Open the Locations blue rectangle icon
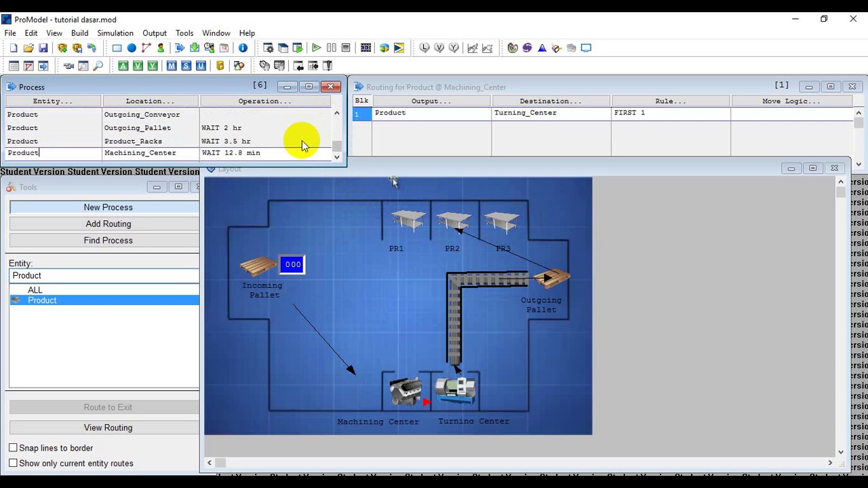Viewport: 868px width, 488px height. [117, 48]
